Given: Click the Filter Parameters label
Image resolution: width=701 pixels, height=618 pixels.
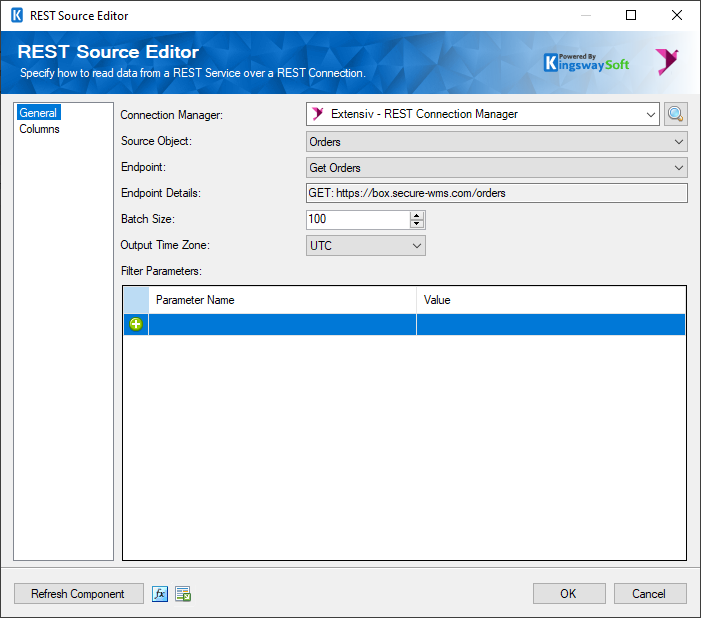Looking at the screenshot, I should point(161,271).
